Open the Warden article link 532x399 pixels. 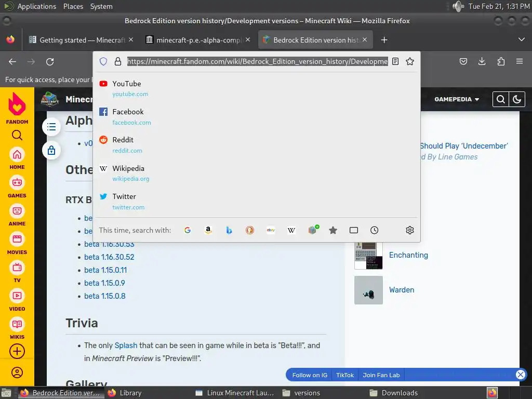click(402, 290)
